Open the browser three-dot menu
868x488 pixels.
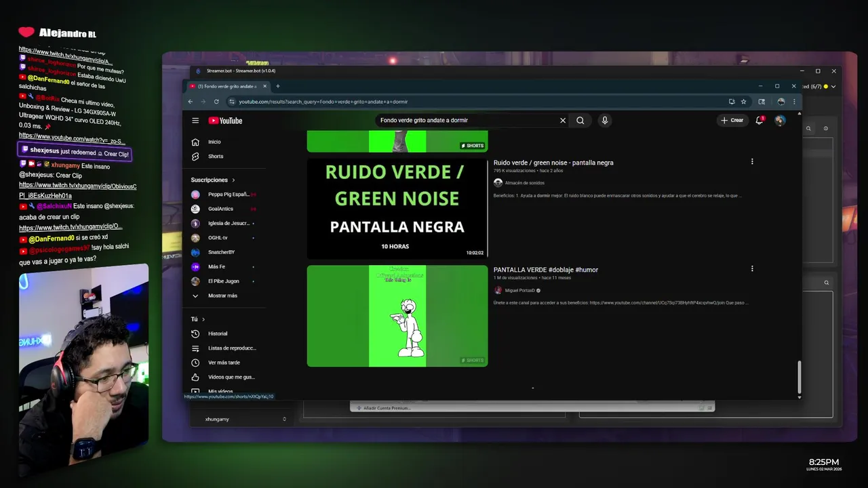[794, 102]
